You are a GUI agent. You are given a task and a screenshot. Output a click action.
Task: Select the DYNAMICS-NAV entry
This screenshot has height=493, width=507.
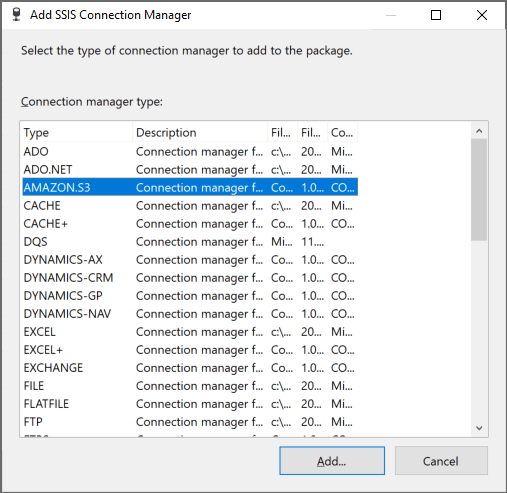pyautogui.click(x=190, y=314)
